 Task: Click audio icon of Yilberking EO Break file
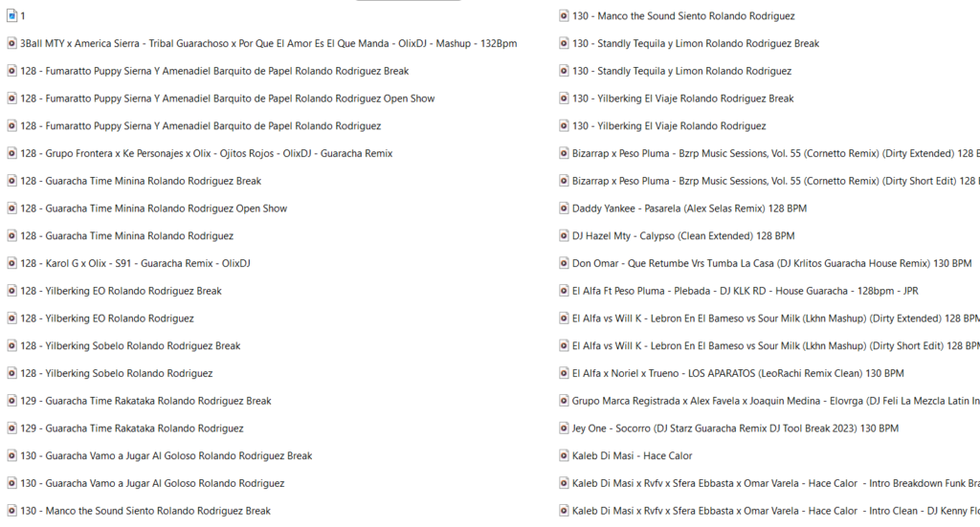(x=11, y=291)
